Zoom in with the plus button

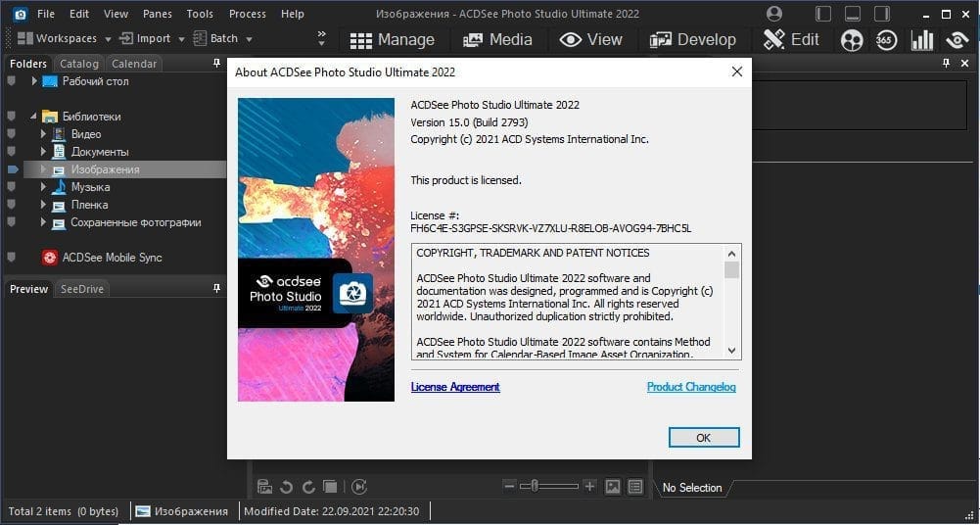coord(589,486)
